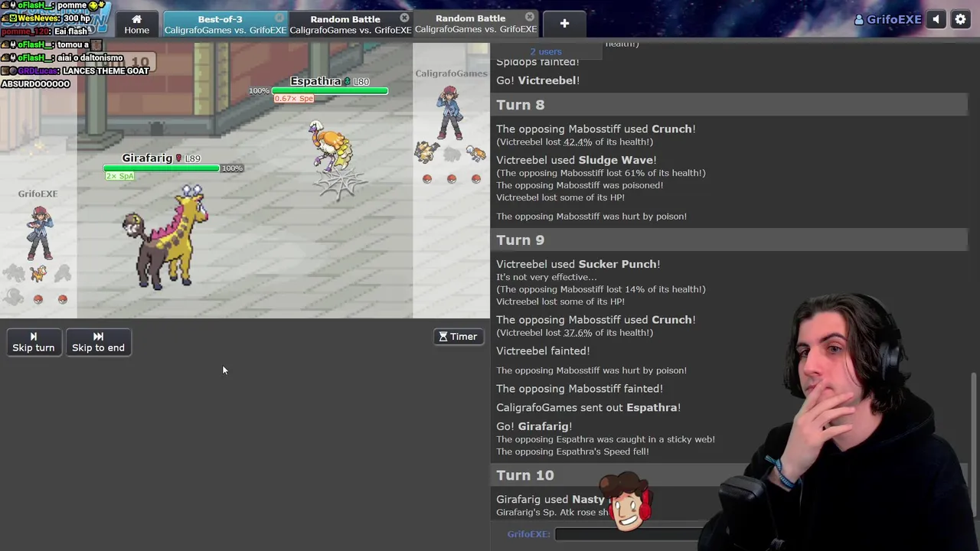Click 'Victreebel used Sucker Punch!' log line
The width and height of the screenshot is (980, 551).
pos(578,264)
